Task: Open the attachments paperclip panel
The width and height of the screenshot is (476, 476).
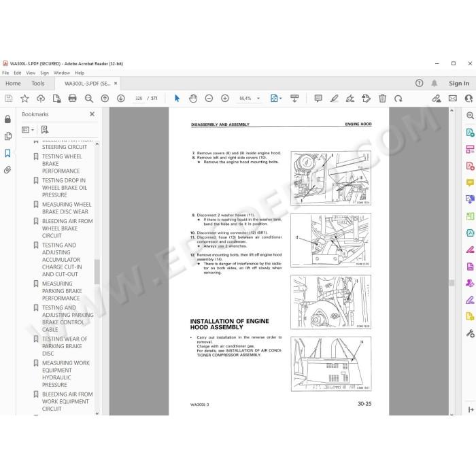Action: [7, 170]
